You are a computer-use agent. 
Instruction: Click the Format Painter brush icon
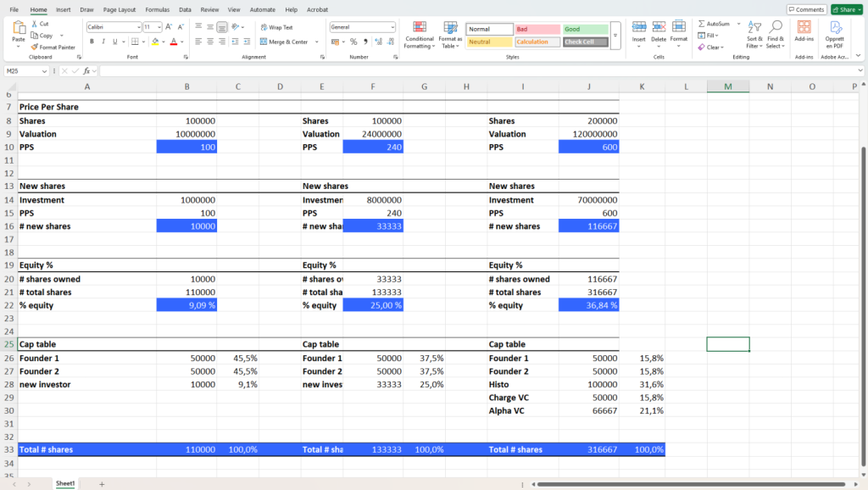(x=34, y=47)
